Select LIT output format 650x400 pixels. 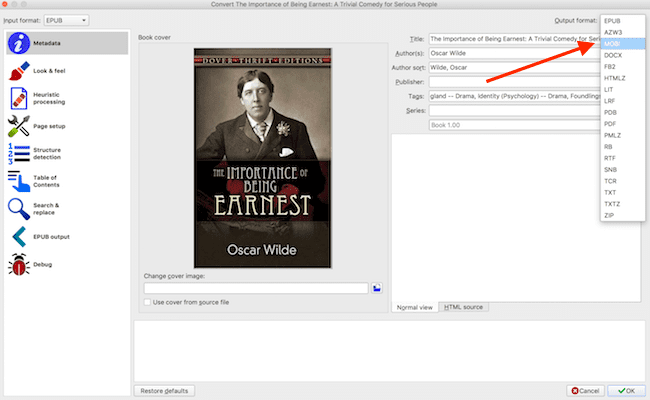point(622,90)
